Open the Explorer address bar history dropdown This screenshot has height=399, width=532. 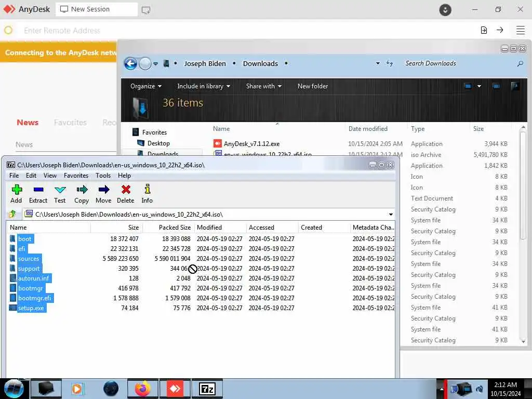click(378, 63)
